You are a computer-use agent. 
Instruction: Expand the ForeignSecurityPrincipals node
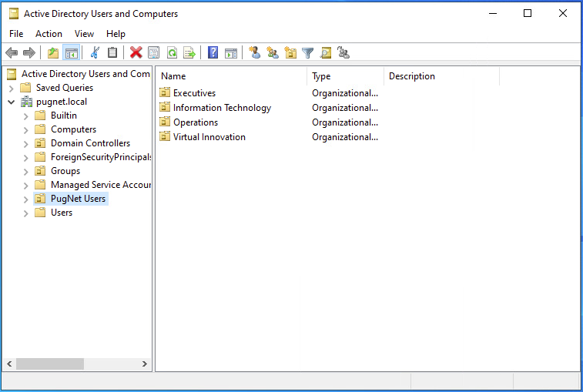pyautogui.click(x=25, y=158)
